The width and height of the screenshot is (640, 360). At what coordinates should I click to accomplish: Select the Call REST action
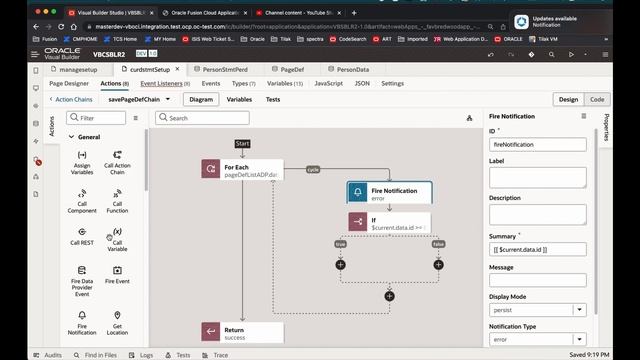coord(82,237)
